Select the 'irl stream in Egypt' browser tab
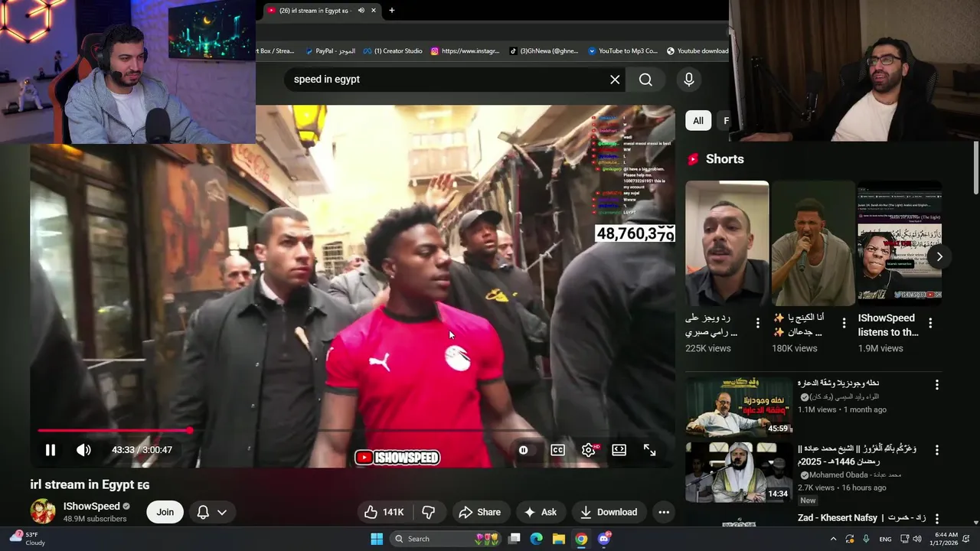The image size is (980, 551). pyautogui.click(x=313, y=11)
